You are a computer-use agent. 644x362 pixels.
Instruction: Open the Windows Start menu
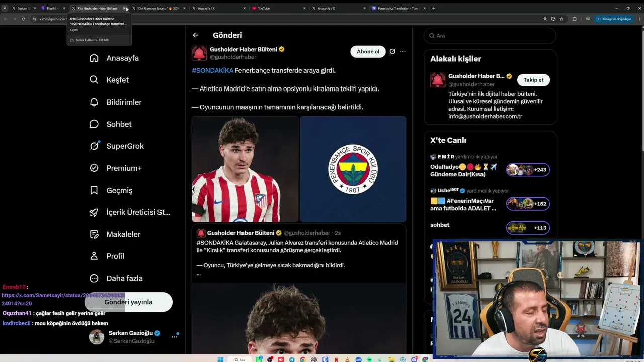[x=220, y=359]
